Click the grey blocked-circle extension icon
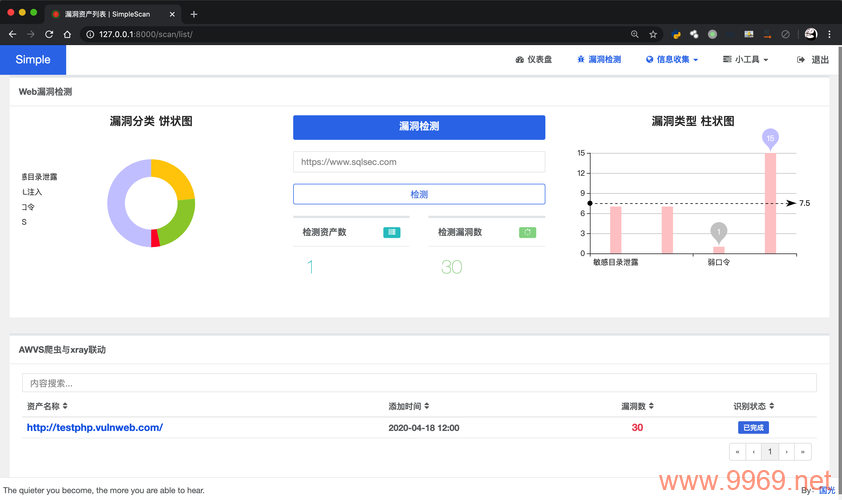This screenshot has height=500, width=842. [786, 34]
